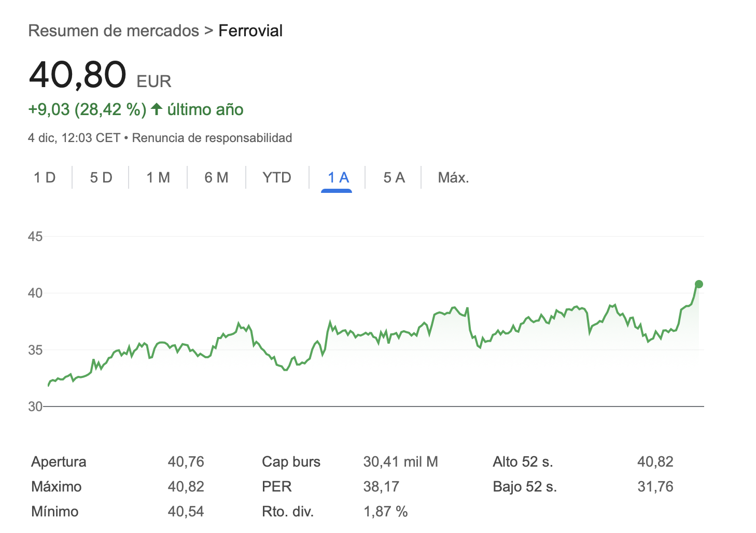Switch to the YTD tab
The height and width of the screenshot is (533, 756).
click(277, 178)
